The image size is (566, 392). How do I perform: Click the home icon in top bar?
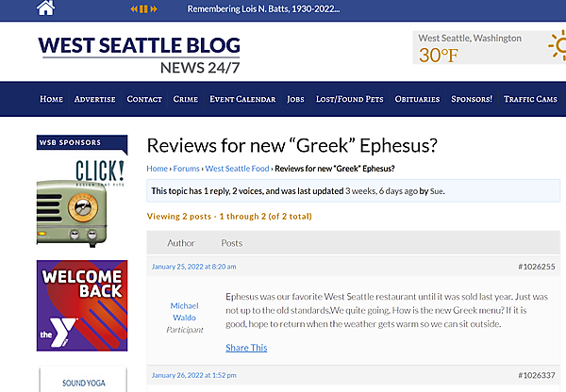point(45,9)
